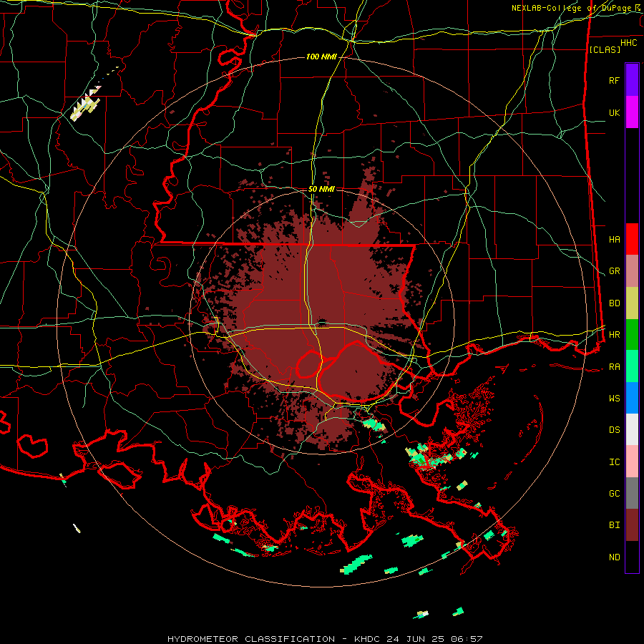The image size is (644, 644).
Task: Click the BI legend label
Action: [615, 525]
